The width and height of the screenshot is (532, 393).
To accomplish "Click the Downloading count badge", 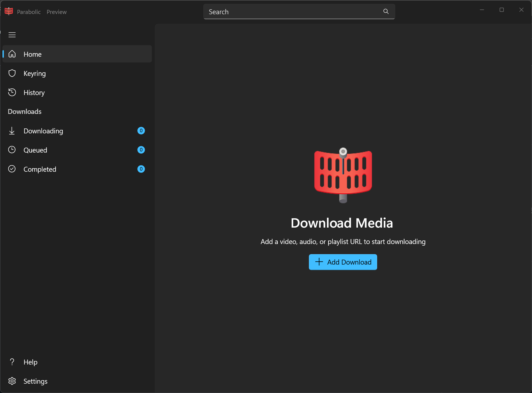I will [141, 131].
